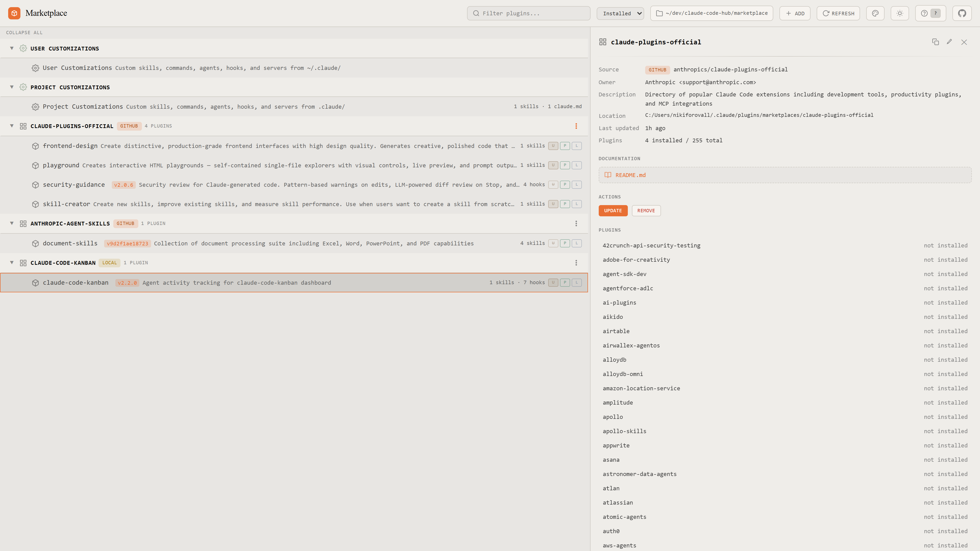Toggle L scope for playground

coord(577,165)
